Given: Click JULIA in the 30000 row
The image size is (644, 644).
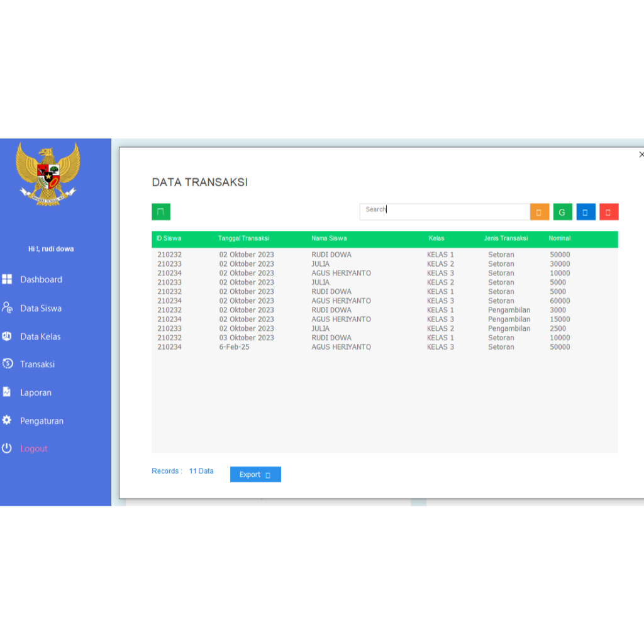Looking at the screenshot, I should pos(320,264).
